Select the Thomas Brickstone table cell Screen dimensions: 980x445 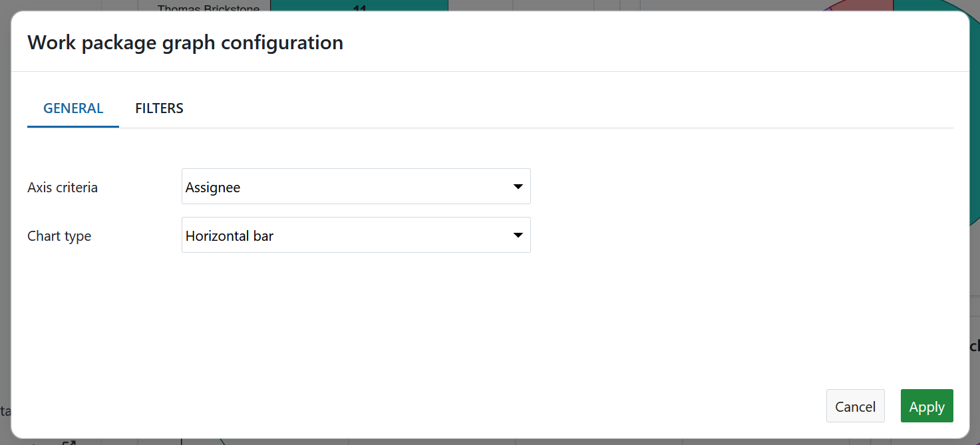208,8
